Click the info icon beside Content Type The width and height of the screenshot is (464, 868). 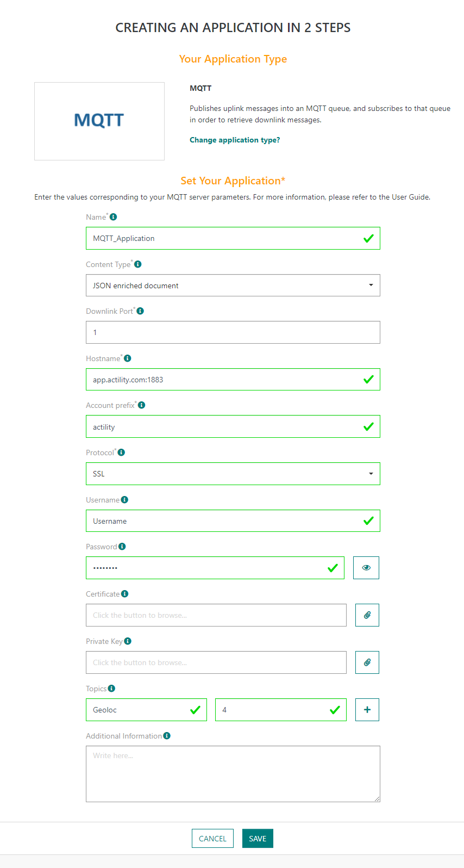(x=138, y=264)
